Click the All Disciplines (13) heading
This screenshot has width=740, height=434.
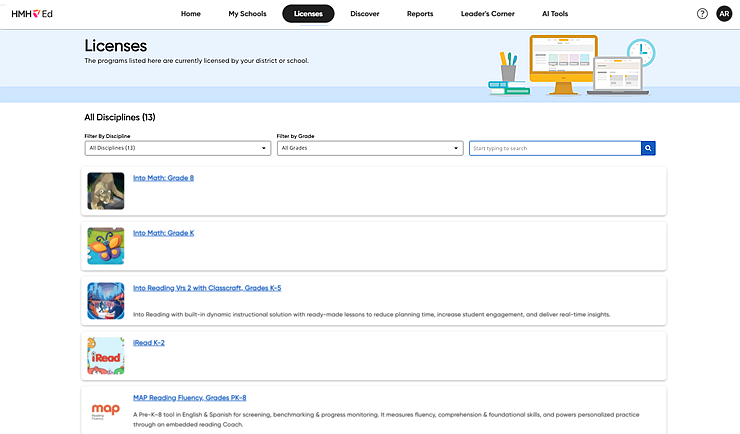(120, 117)
